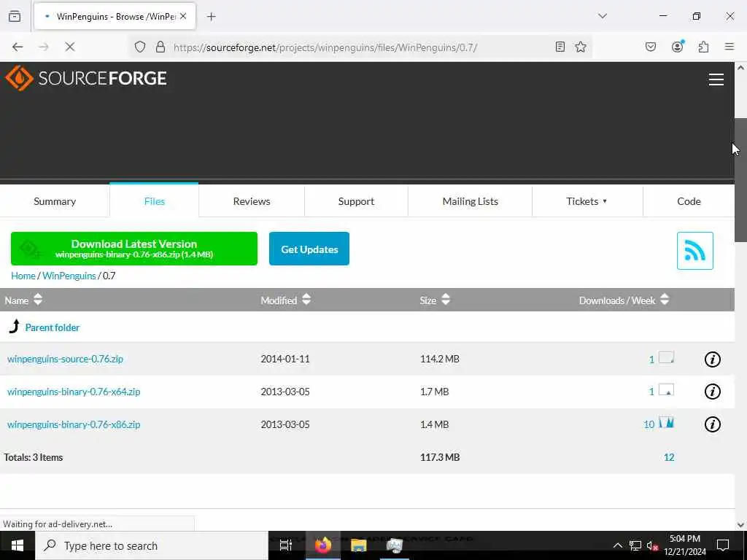This screenshot has width=747, height=560.
Task: Click Download Latest Version button
Action: click(x=134, y=249)
